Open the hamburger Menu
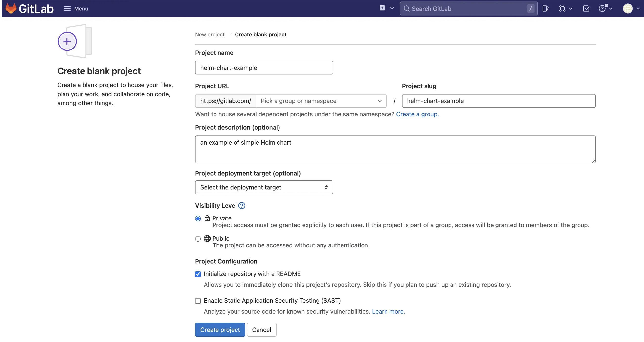Viewport: 644px width, 342px height. 76,8
